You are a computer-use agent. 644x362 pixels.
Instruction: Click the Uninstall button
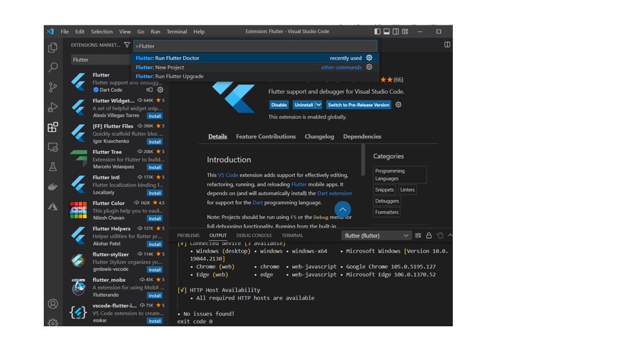coord(304,105)
